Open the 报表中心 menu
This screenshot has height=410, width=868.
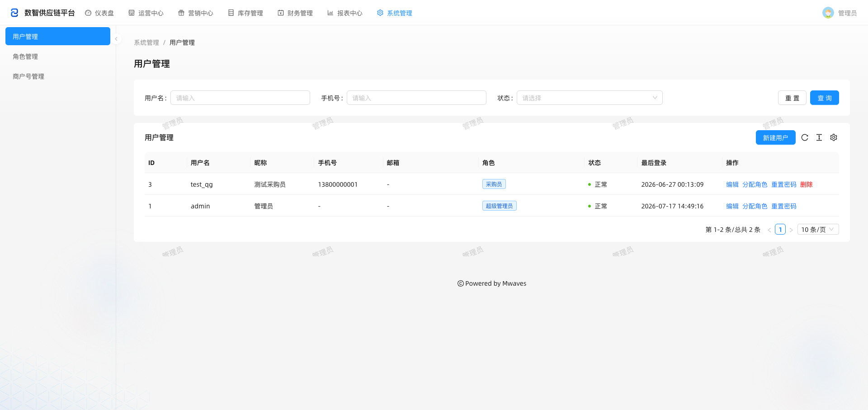(345, 13)
